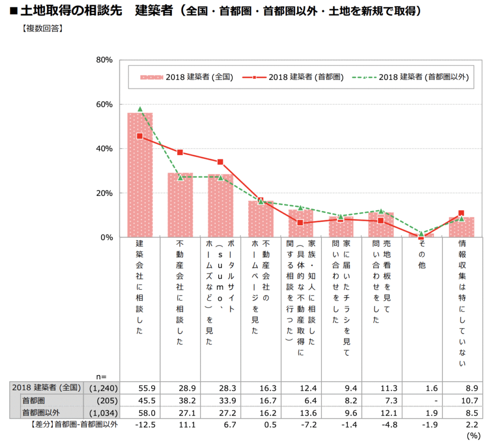Click the 20% axis label
This screenshot has height=448, width=501.
click(104, 193)
